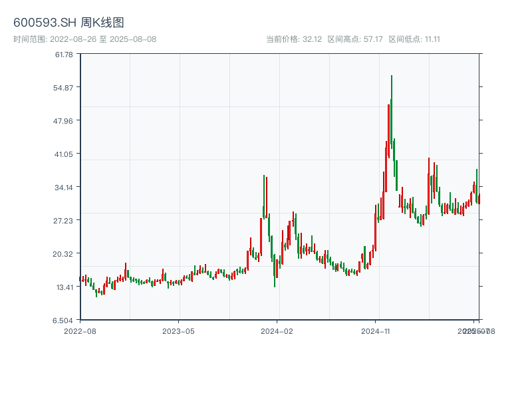The height and width of the screenshot is (399, 532).
Task: Select the time range text 2022-08-26 至 2025-08-08
Action: coord(103,39)
